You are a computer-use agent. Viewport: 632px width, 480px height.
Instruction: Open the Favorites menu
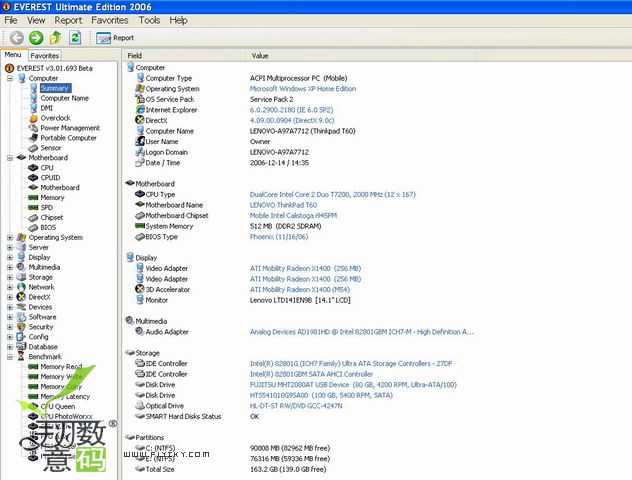(x=110, y=20)
